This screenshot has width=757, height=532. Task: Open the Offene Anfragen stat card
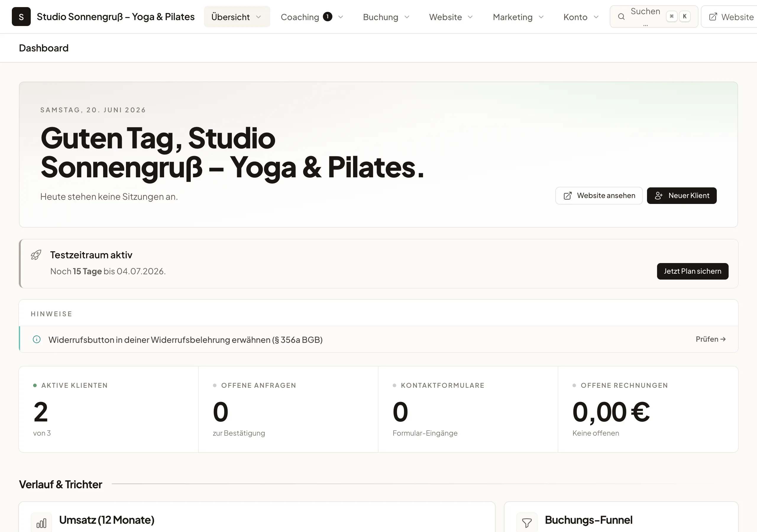coord(288,409)
